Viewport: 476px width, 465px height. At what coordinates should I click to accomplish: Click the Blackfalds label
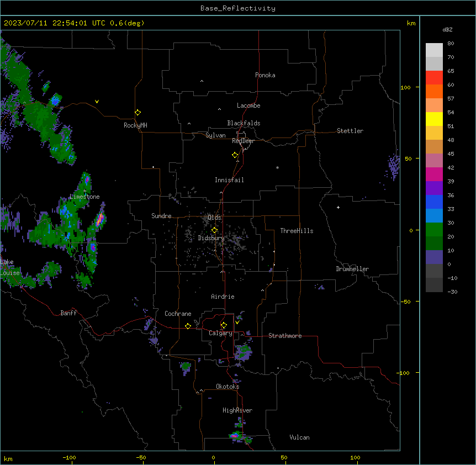(x=244, y=123)
